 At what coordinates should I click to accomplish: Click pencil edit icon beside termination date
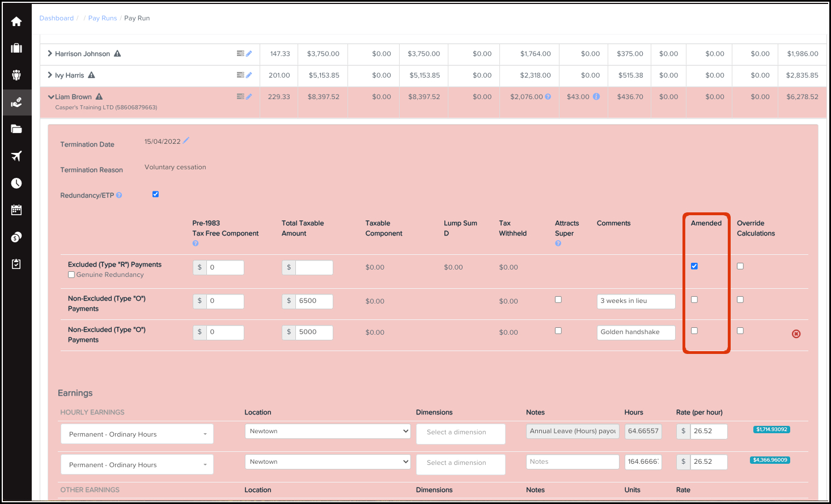coord(186,140)
